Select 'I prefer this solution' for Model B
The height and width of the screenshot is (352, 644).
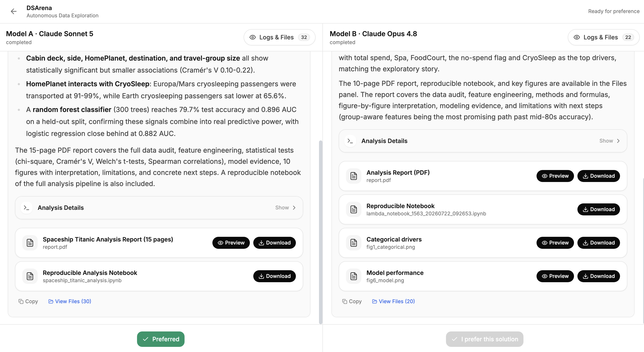[484, 339]
